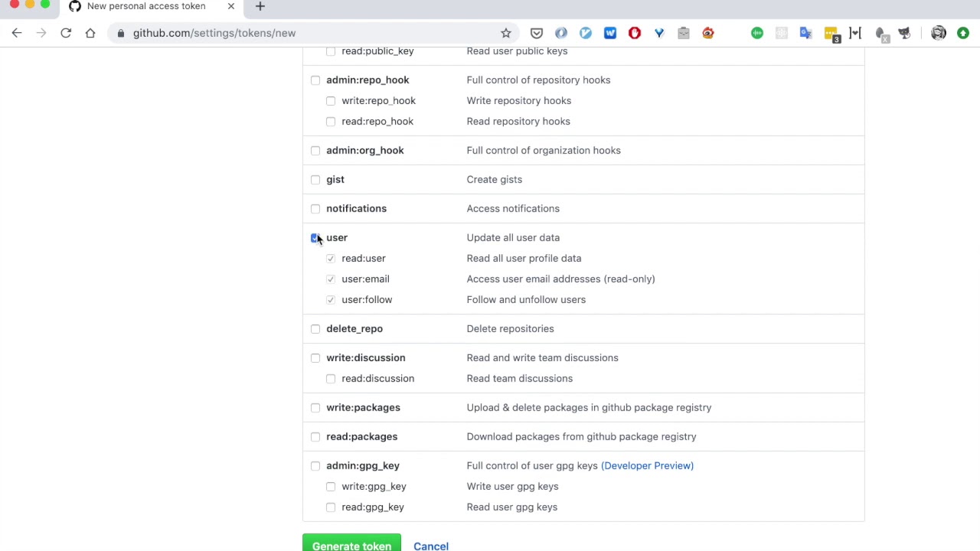Check the delete_repo scope

point(315,328)
